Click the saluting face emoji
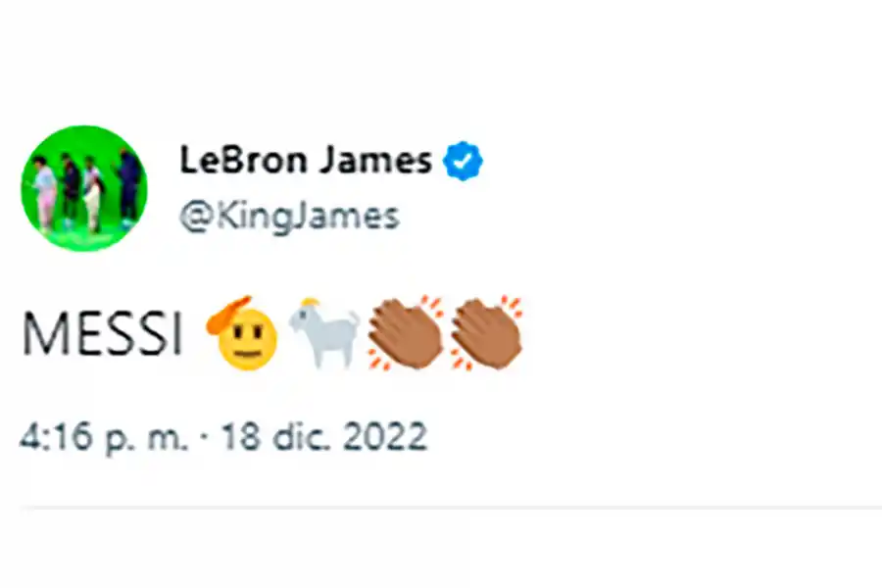882x588 pixels. coord(242,336)
